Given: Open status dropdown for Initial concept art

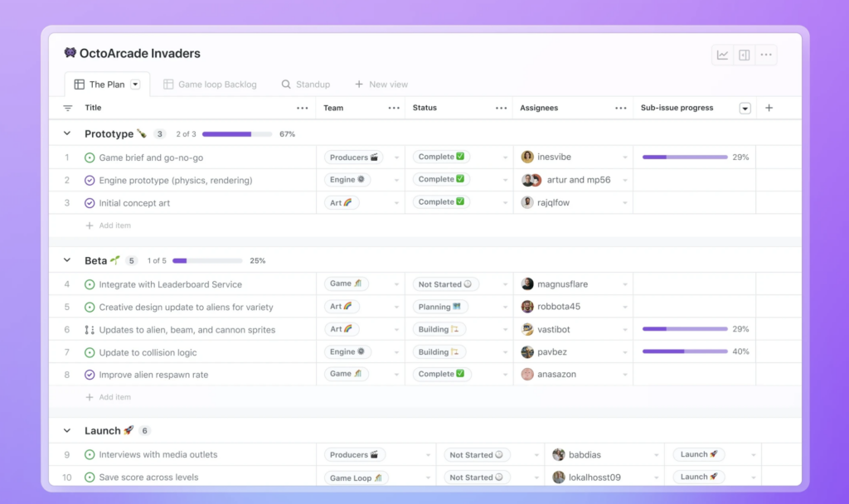Looking at the screenshot, I should tap(505, 203).
